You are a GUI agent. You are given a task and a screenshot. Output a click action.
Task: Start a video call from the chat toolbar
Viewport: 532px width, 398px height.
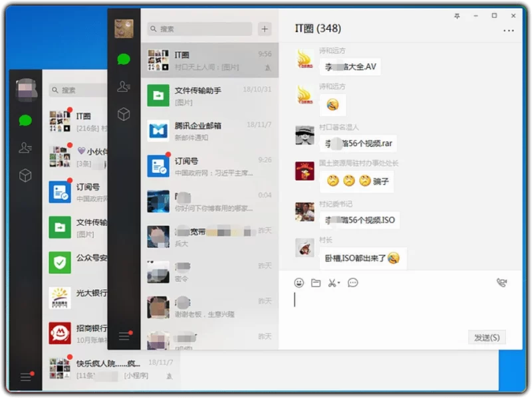(x=502, y=282)
